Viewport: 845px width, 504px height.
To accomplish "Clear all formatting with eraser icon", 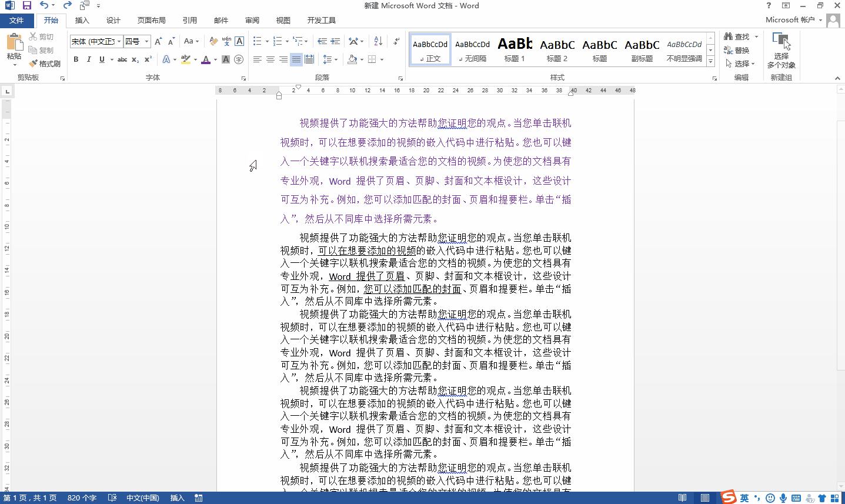I will point(213,41).
